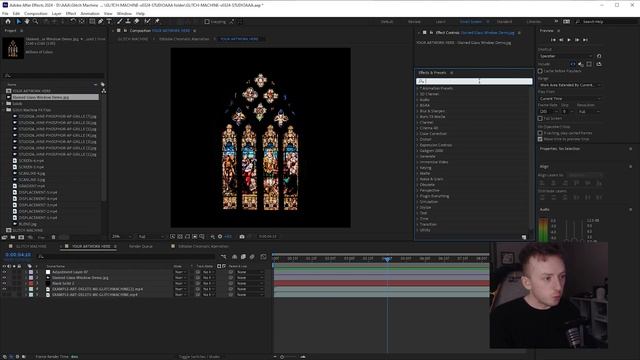Select Default workspace in top bar
640x360 pixels.
[x=387, y=22]
